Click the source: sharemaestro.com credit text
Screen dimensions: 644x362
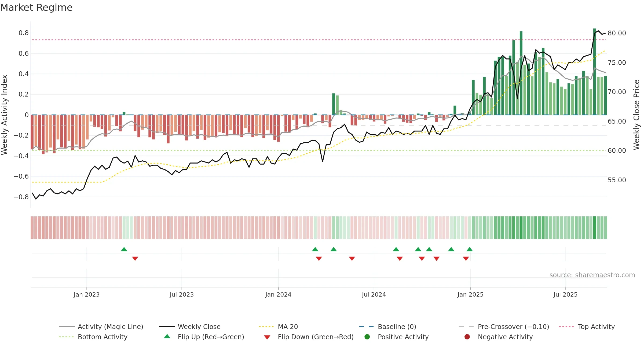point(592,275)
